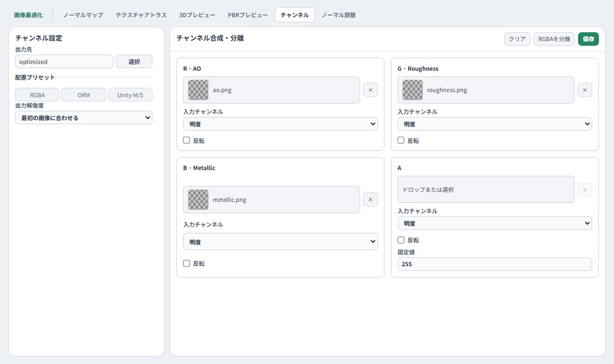Apply the ORM layout preset
The image size is (614, 364).
[x=83, y=95]
